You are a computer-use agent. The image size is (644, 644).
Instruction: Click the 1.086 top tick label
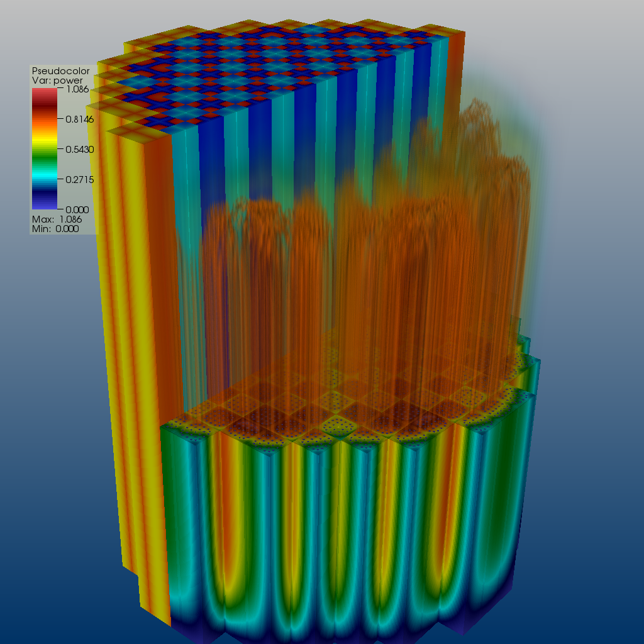75,90
